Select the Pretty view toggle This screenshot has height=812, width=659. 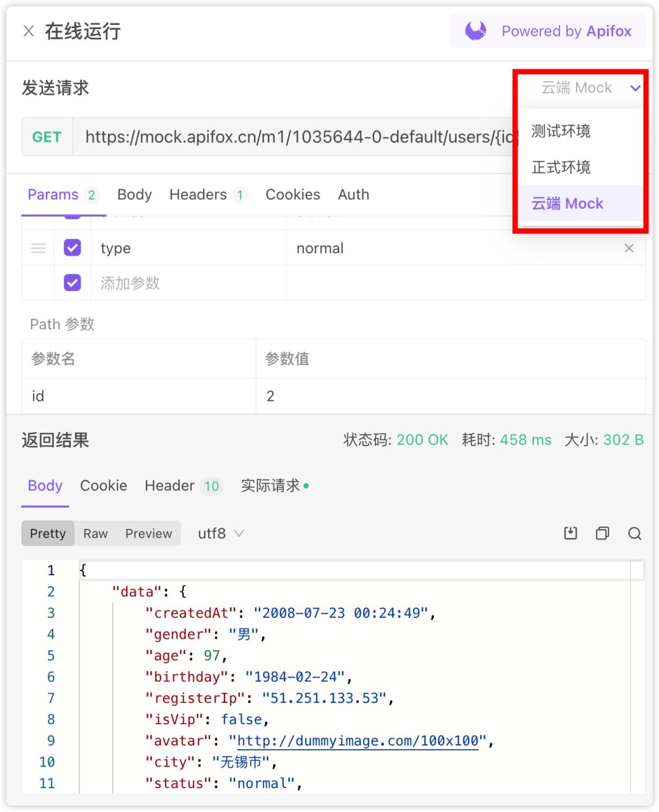[x=48, y=533]
